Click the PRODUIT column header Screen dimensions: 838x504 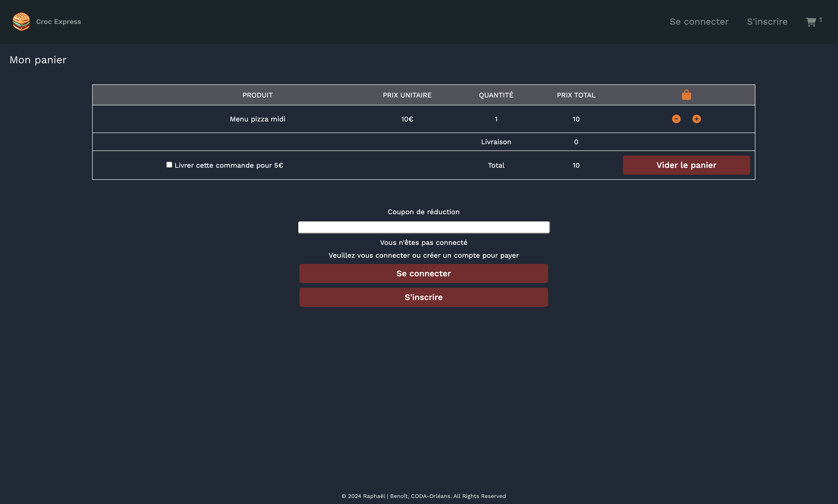257,95
